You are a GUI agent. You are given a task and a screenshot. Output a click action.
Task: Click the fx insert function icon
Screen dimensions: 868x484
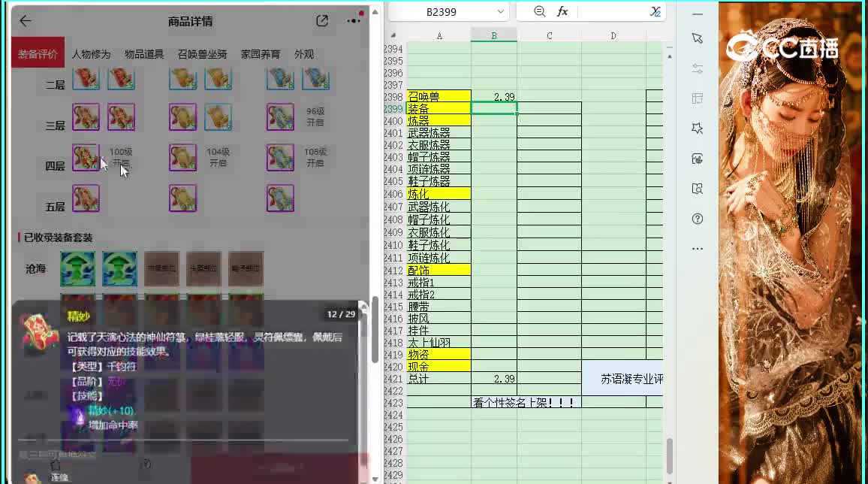(x=562, y=11)
